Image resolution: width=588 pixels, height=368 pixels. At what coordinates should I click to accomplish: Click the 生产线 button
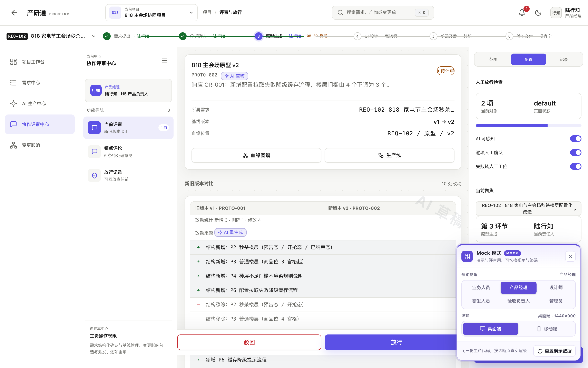coord(389,155)
